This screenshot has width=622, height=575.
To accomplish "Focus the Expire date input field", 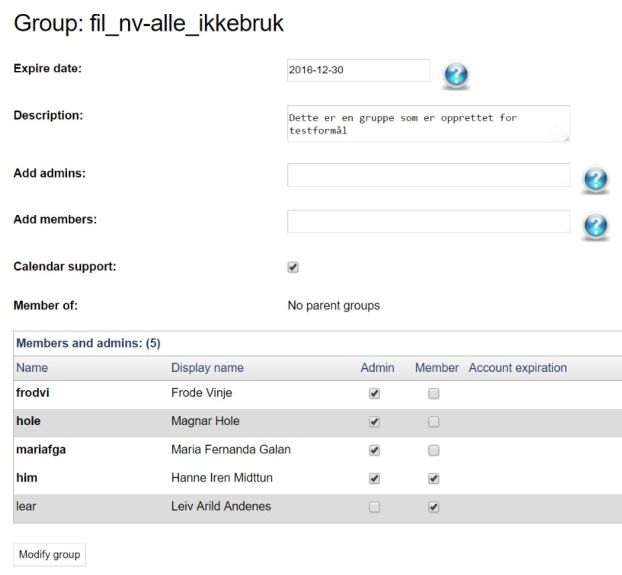I will tap(359, 71).
